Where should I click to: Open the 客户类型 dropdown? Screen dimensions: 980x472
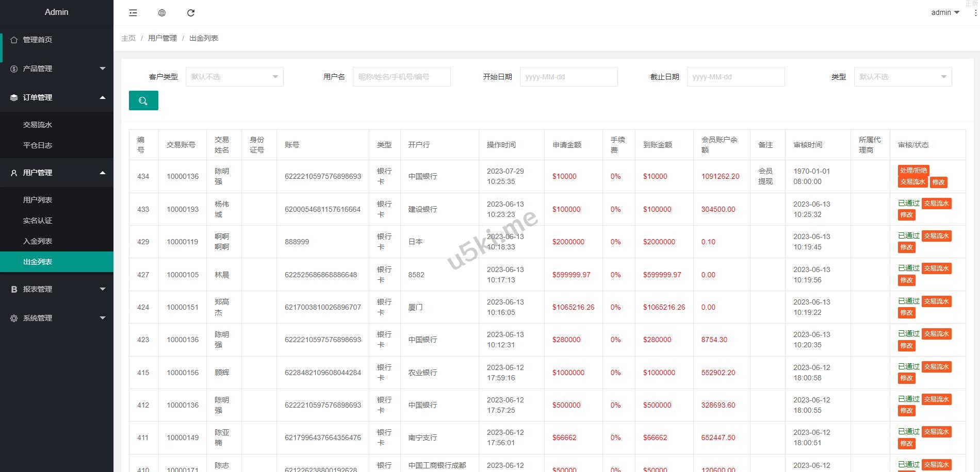pyautogui.click(x=234, y=77)
